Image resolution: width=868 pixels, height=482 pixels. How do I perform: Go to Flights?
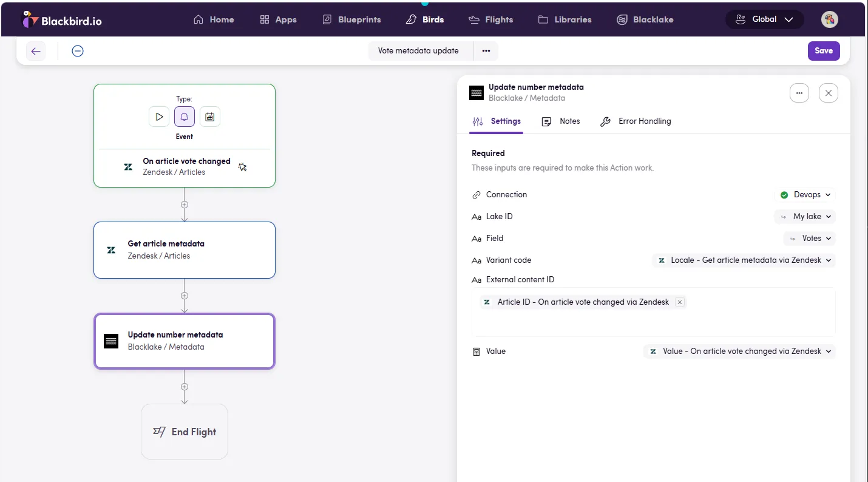tap(491, 19)
